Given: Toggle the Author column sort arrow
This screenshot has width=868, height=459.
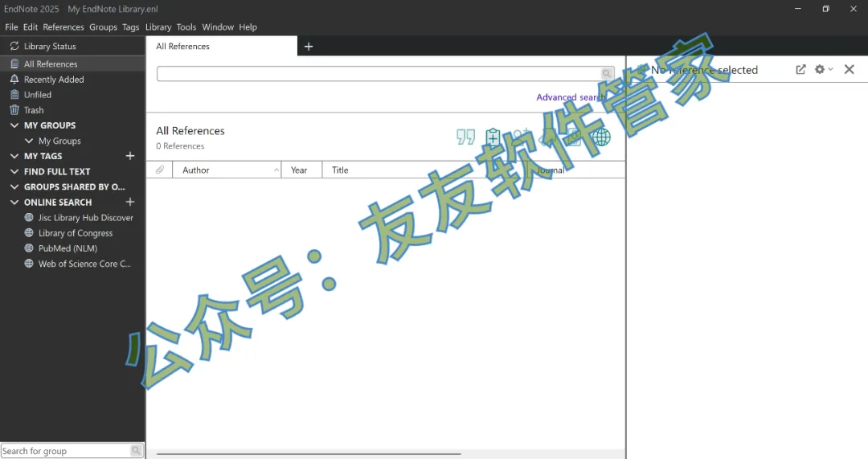Looking at the screenshot, I should pyautogui.click(x=276, y=170).
